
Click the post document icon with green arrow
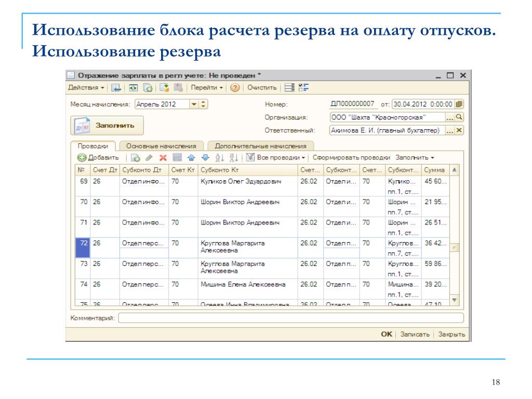click(x=164, y=87)
